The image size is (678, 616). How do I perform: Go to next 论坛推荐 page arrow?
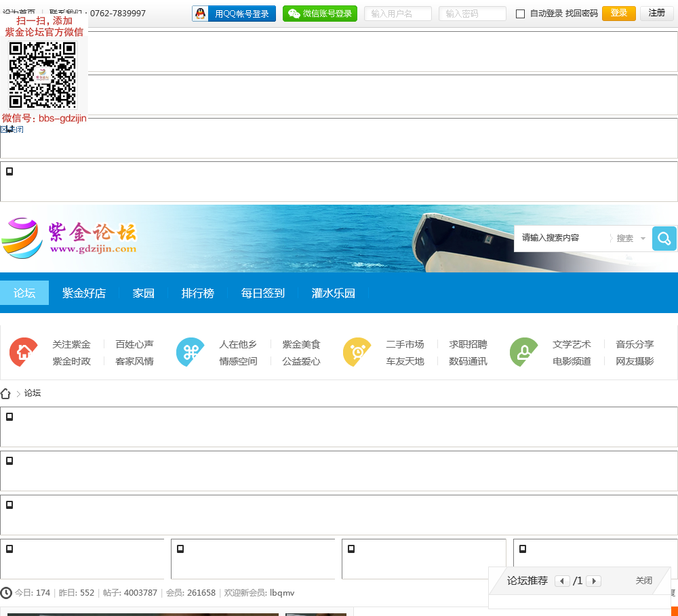[x=594, y=581]
